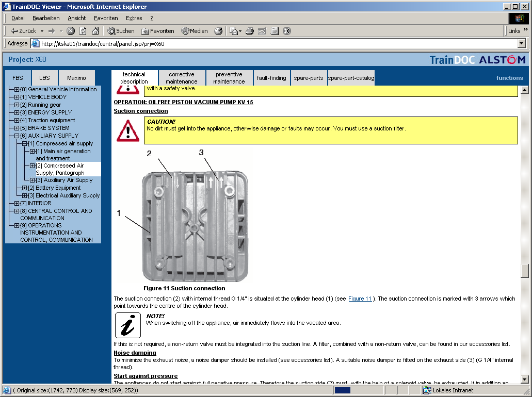The image size is (532, 397).
Task: Select [3] Auxiliary Air Supply tree item
Action: click(64, 180)
